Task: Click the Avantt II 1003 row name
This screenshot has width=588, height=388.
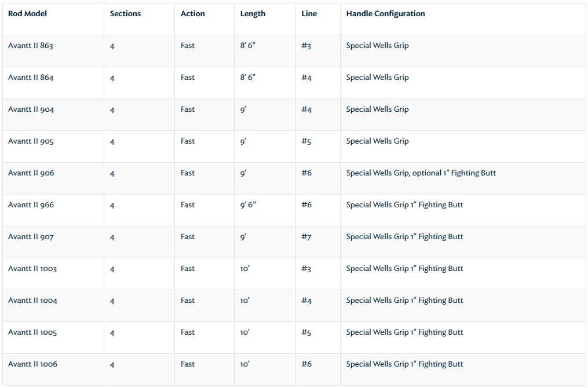Action: pos(32,269)
